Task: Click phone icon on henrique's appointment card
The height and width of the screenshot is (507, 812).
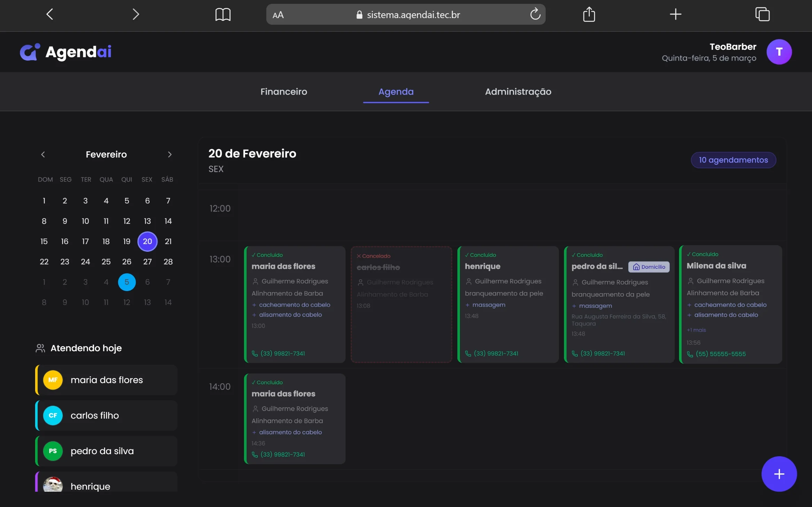Action: click(x=468, y=354)
